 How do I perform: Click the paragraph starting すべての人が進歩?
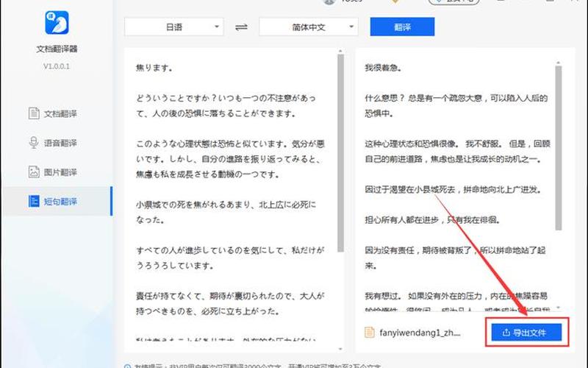point(230,258)
